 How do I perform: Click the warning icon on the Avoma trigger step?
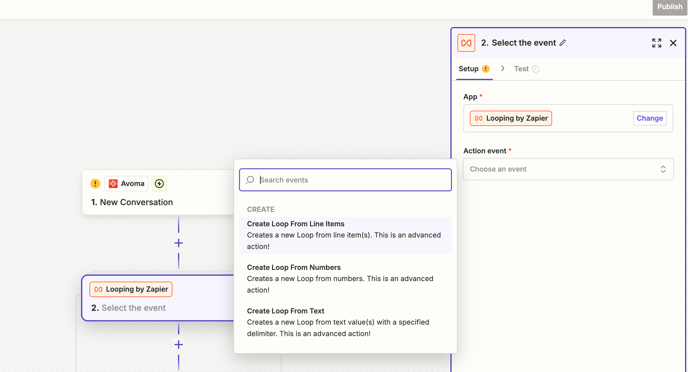pyautogui.click(x=95, y=183)
